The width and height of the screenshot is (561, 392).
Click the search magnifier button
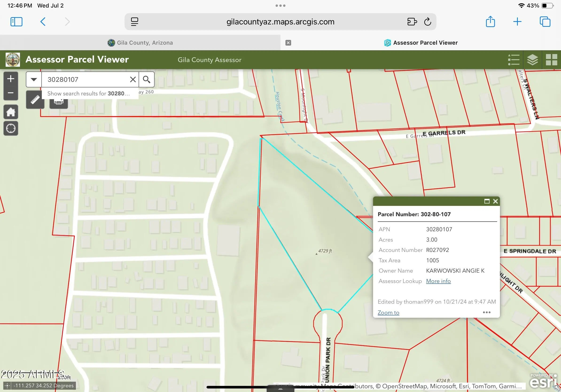[147, 79]
